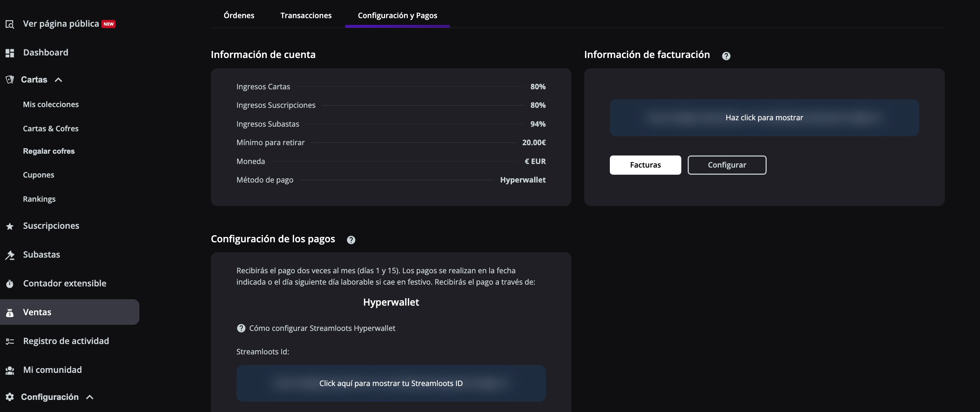Click the public page preview icon
The height and width of the screenshot is (412, 980).
[10, 24]
